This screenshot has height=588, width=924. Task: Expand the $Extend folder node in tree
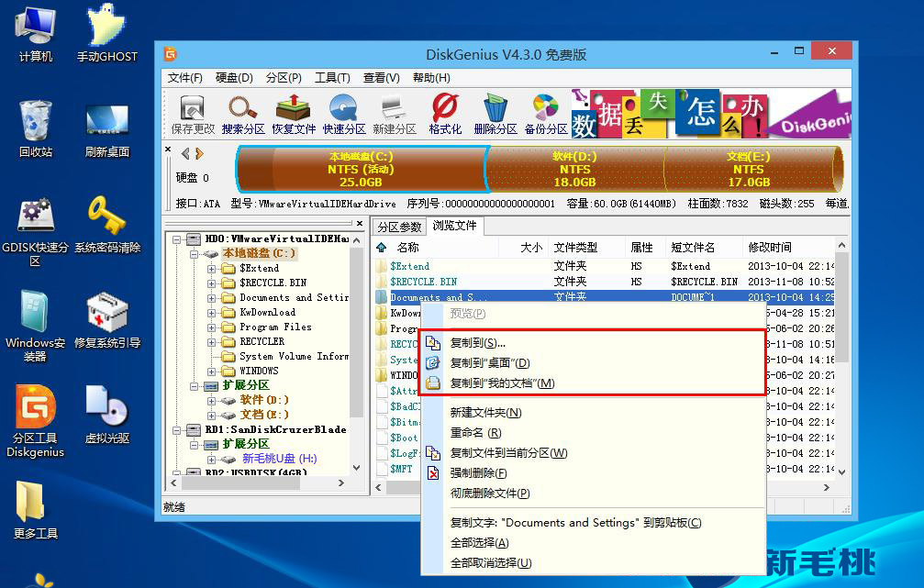pyautogui.click(x=212, y=269)
